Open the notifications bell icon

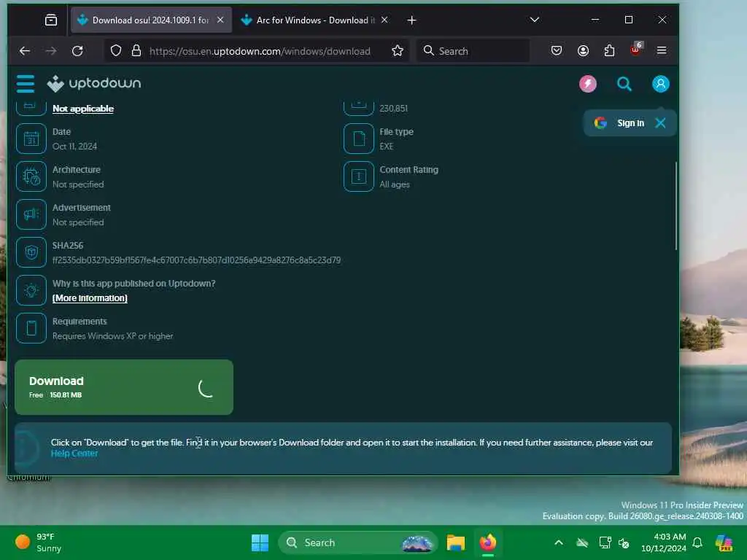pyautogui.click(x=697, y=542)
